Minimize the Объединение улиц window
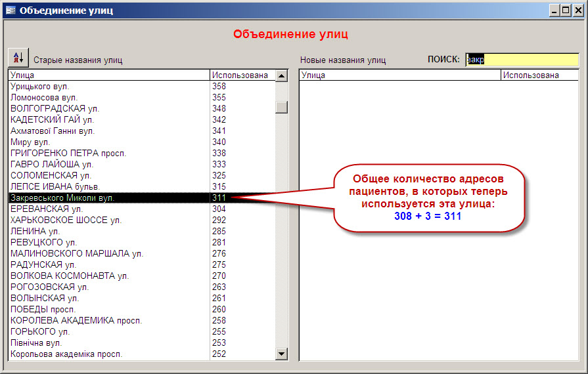The height and width of the screenshot is (374, 588). (x=554, y=10)
